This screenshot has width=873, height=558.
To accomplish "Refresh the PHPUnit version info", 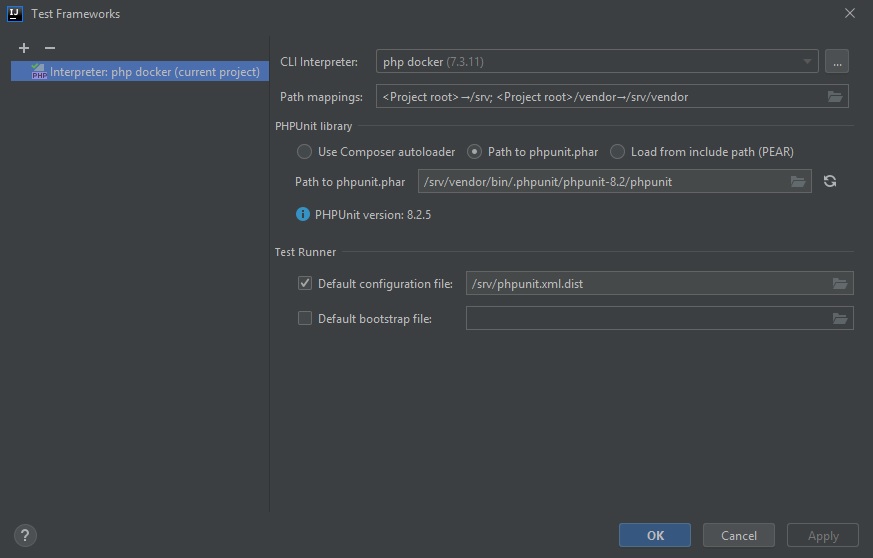I will [x=830, y=181].
